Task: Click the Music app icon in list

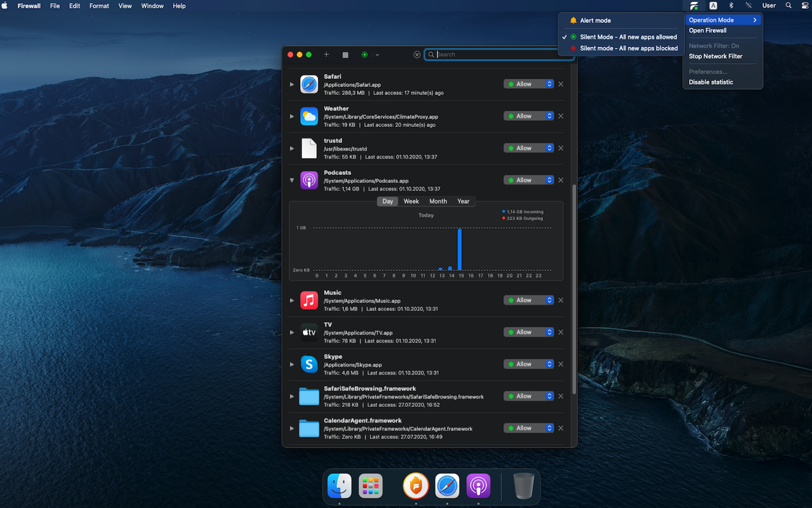Action: (x=309, y=300)
